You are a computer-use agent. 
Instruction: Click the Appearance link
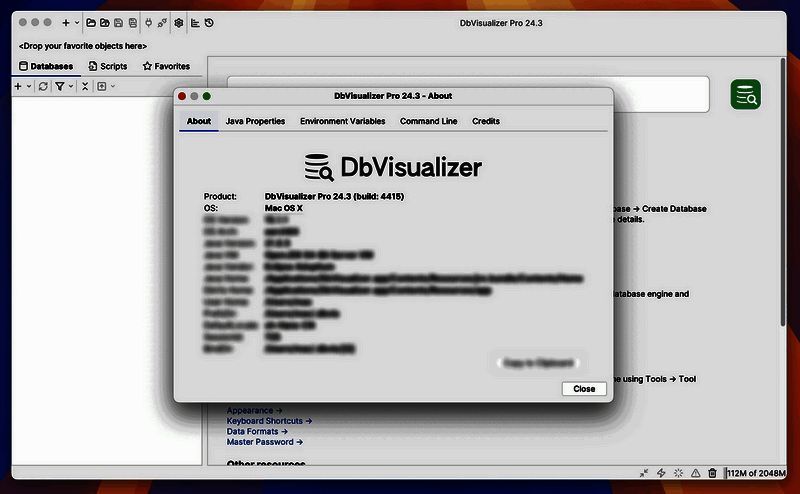pos(255,410)
